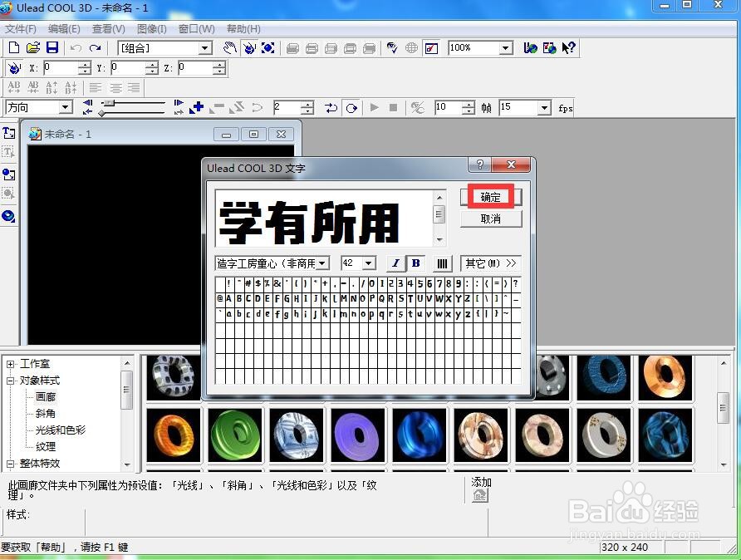Click the context help arrow icon

tap(568, 47)
